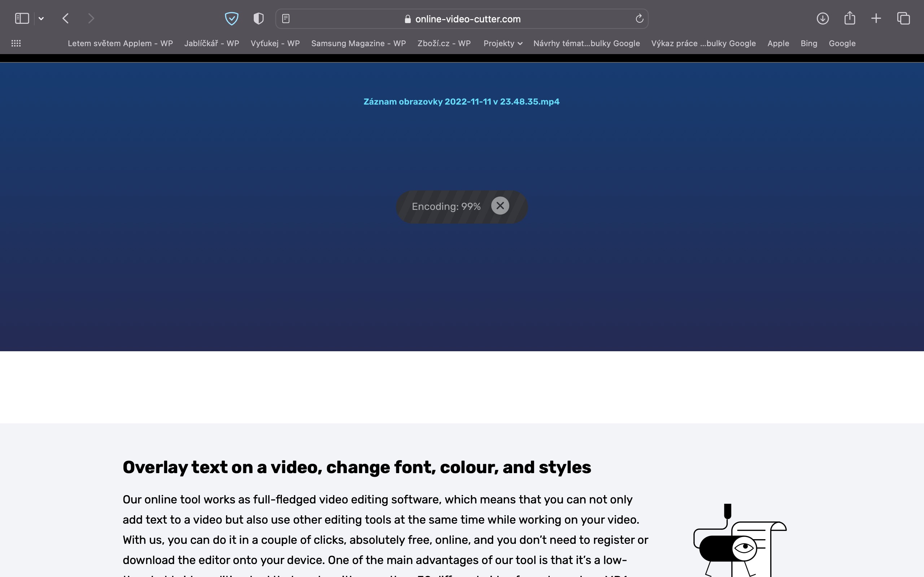Click the online-video-cutter.com address field
The width and height of the screenshot is (924, 577).
point(467,19)
